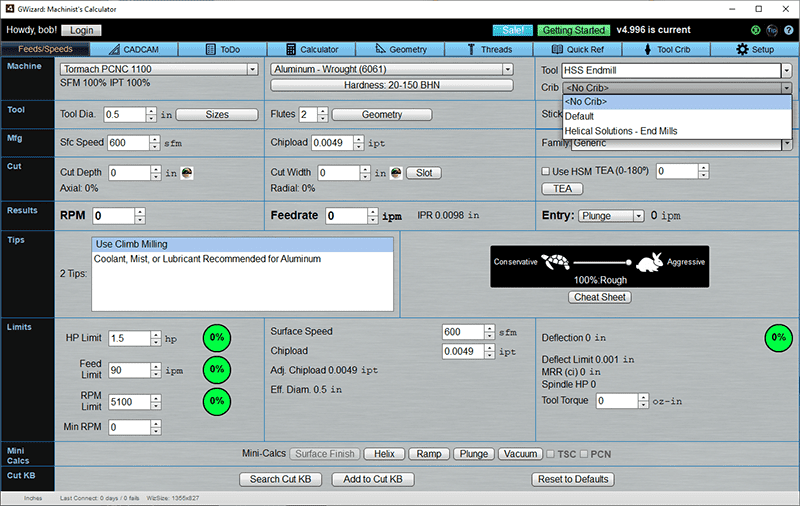The width and height of the screenshot is (800, 506).
Task: Click the Tip icon in header
Action: coord(772,30)
